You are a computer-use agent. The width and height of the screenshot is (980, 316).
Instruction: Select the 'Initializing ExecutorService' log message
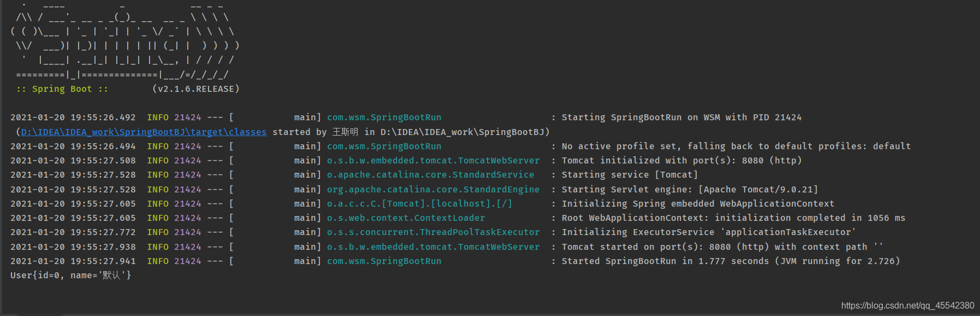[709, 232]
